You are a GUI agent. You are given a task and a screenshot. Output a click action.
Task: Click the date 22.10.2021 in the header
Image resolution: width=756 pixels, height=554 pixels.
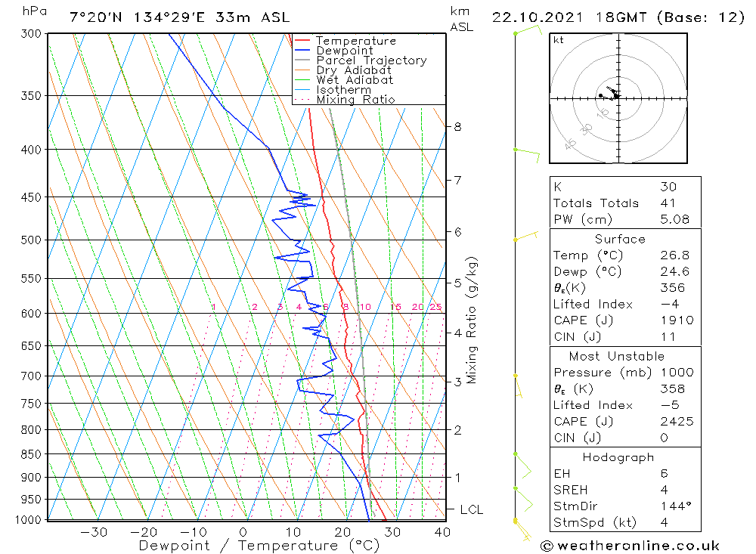coord(537,17)
